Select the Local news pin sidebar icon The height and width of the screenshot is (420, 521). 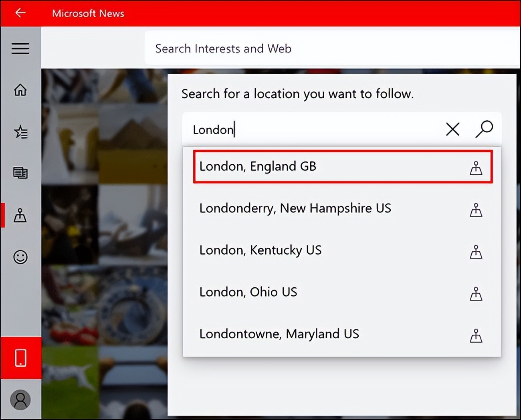coord(20,216)
